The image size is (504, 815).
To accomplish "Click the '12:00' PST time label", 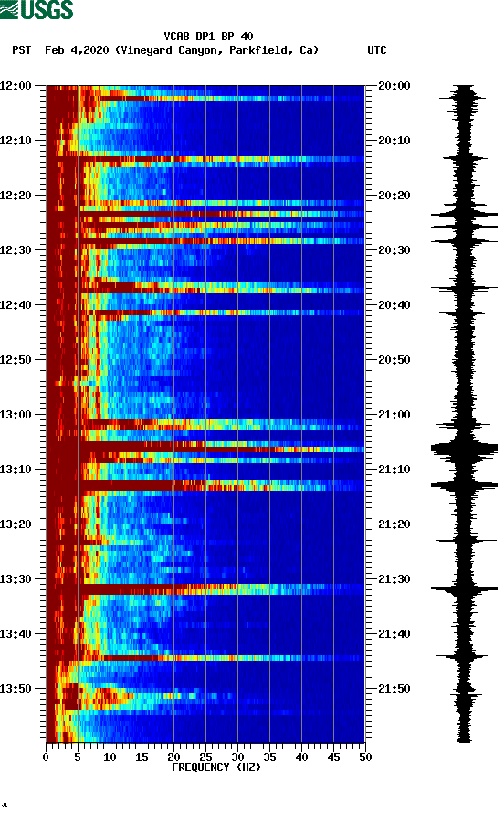I will click(x=16, y=85).
